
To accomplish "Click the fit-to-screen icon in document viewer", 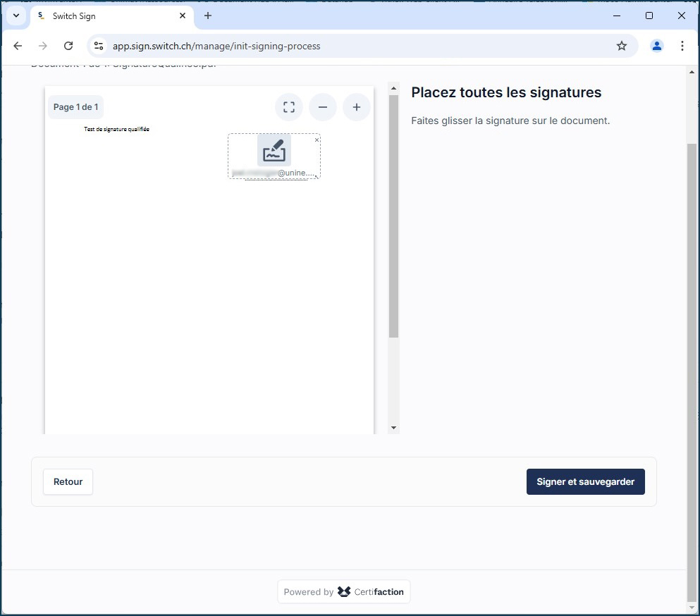I will click(289, 107).
